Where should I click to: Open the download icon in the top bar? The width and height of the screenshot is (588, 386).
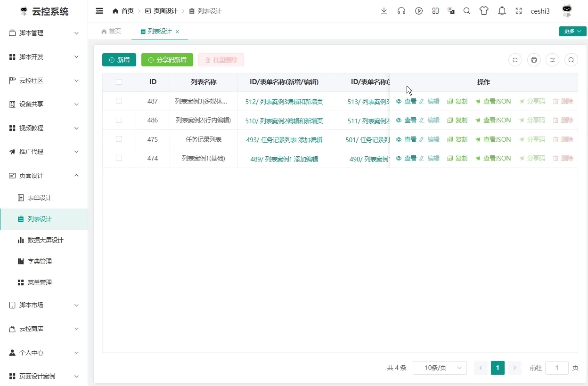point(384,10)
